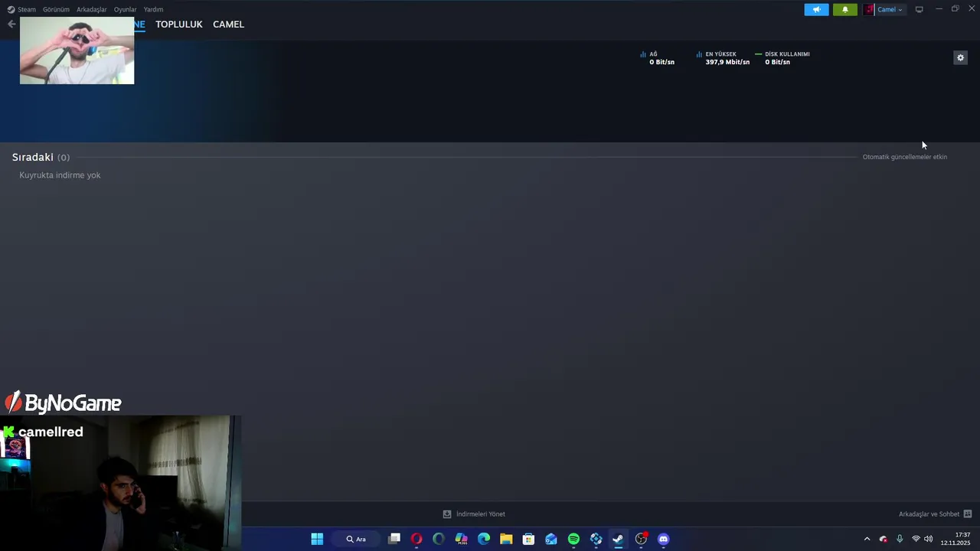
Task: Open the Windows Start menu
Action: [x=317, y=539]
